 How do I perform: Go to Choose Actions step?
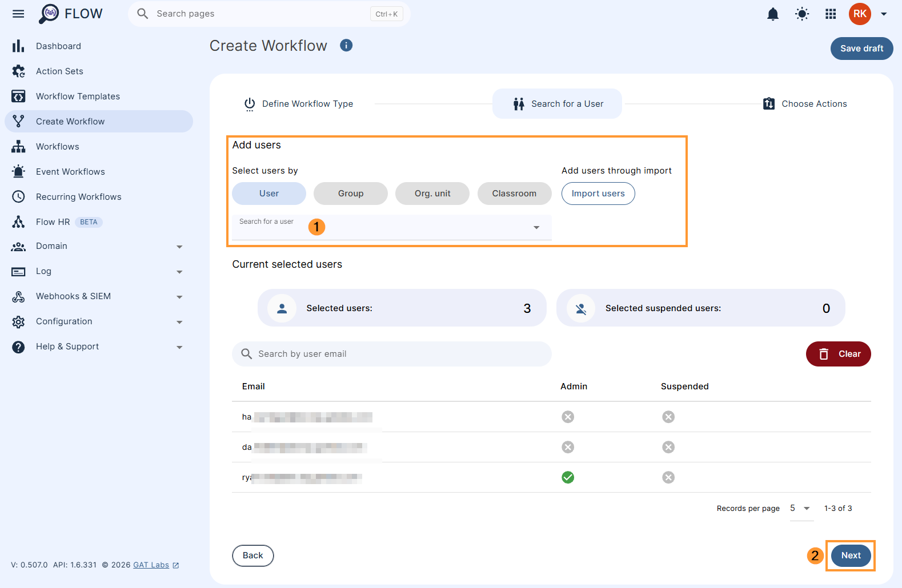coord(805,103)
